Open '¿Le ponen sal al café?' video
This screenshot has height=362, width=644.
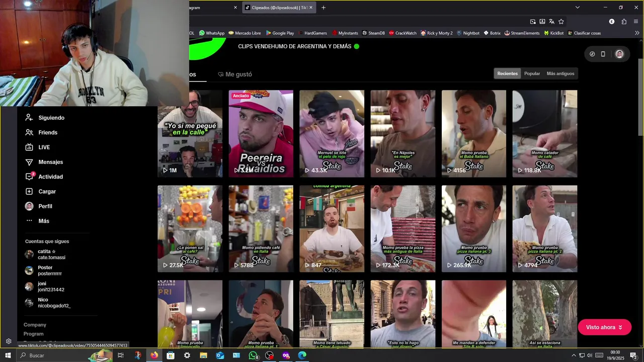[190, 229]
